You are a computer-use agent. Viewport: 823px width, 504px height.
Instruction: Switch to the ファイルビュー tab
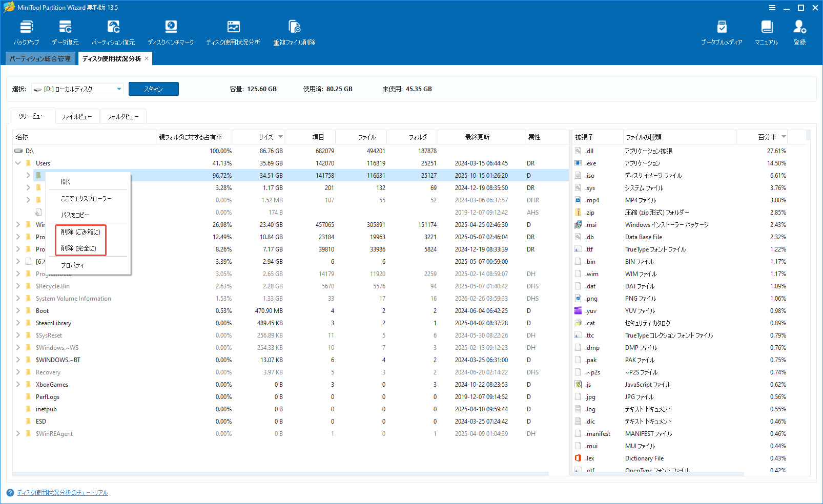pyautogui.click(x=77, y=116)
